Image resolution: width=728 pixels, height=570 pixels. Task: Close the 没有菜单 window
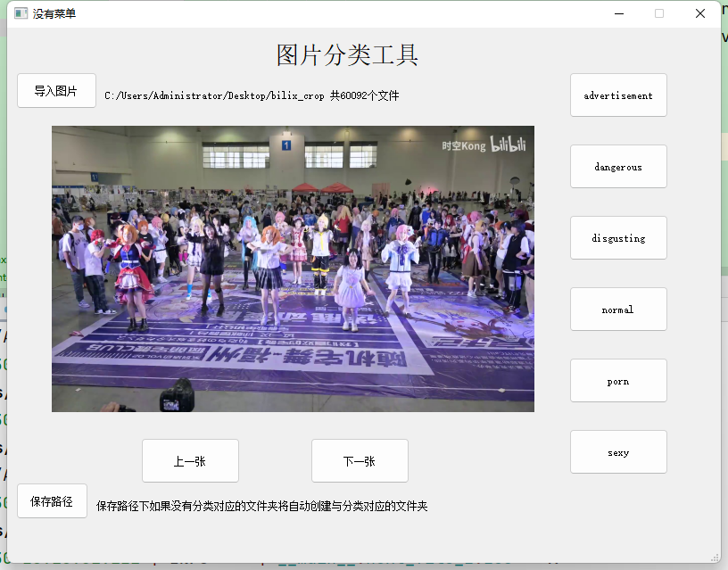coord(700,13)
